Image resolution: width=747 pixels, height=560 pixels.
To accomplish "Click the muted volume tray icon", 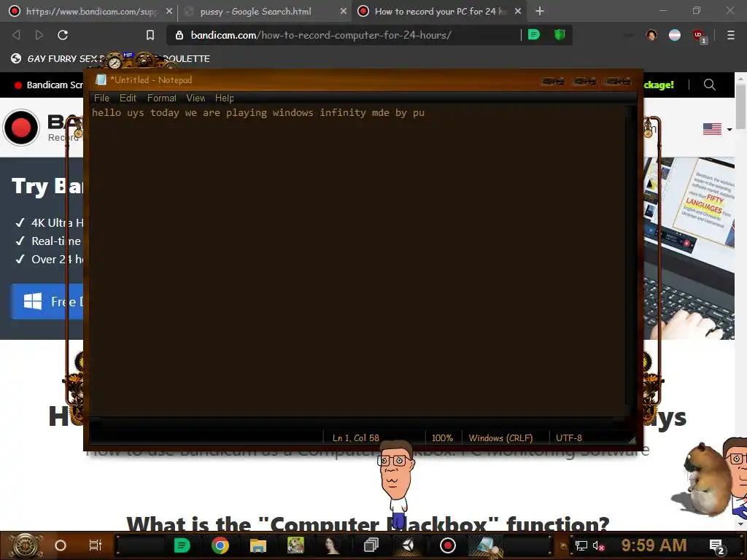I will pyautogui.click(x=598, y=545).
